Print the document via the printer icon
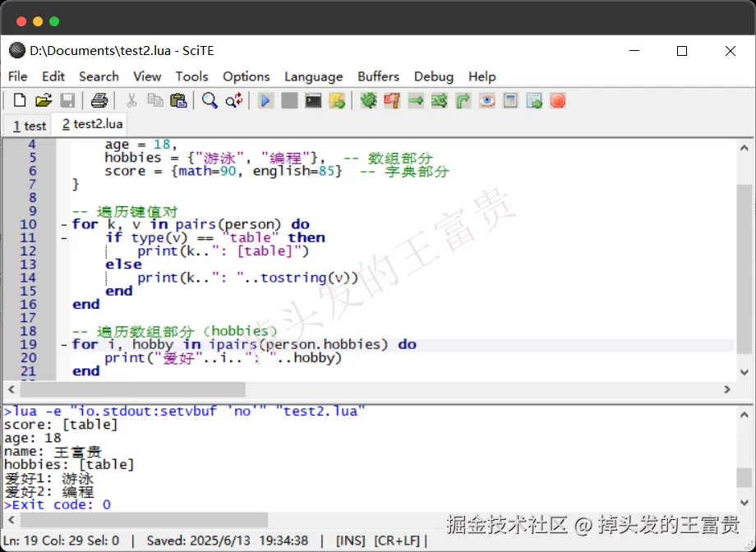756x552 pixels. [98, 99]
